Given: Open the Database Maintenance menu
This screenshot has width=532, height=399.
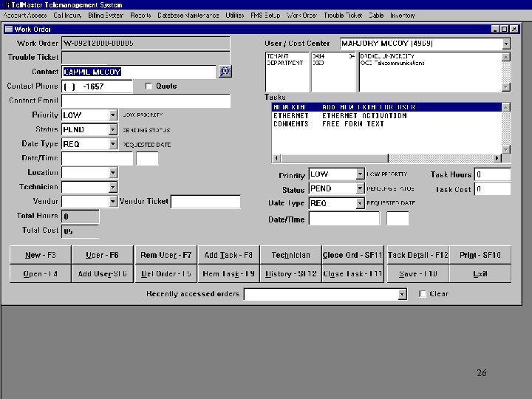Looking at the screenshot, I should click(188, 16).
